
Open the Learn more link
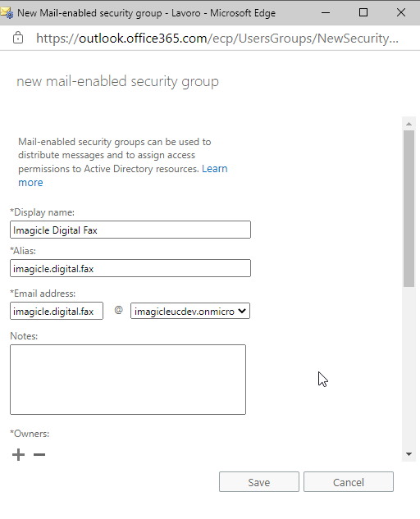pyautogui.click(x=123, y=175)
